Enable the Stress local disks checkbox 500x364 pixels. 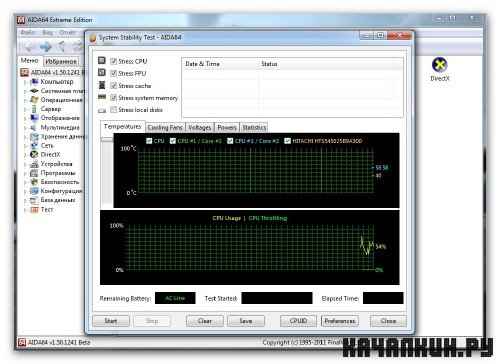[x=113, y=109]
